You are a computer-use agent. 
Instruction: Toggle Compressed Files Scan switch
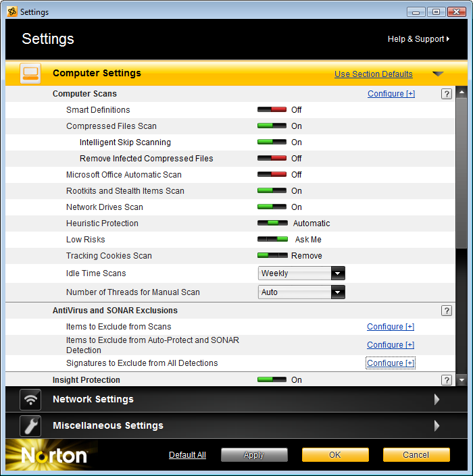point(272,126)
